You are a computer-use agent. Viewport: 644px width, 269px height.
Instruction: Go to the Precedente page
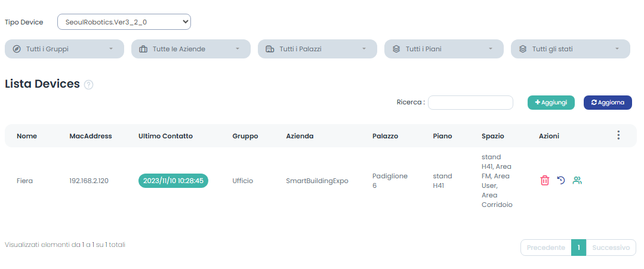coord(546,248)
